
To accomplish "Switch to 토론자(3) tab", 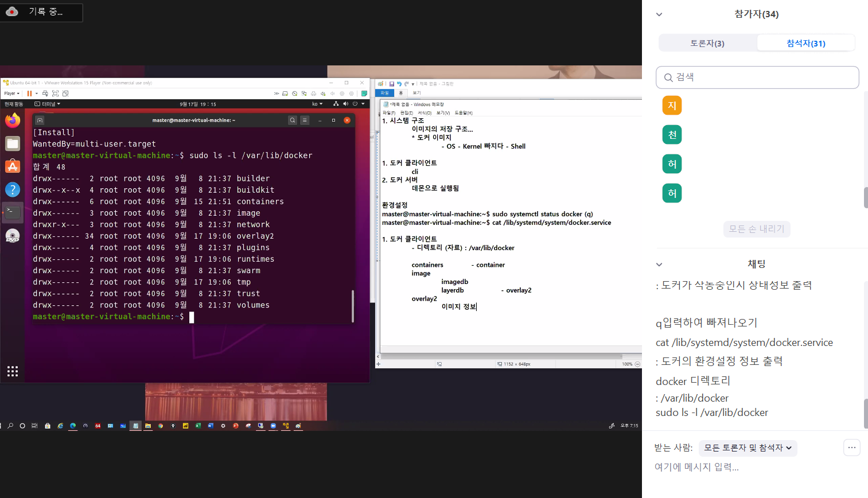I will click(707, 43).
